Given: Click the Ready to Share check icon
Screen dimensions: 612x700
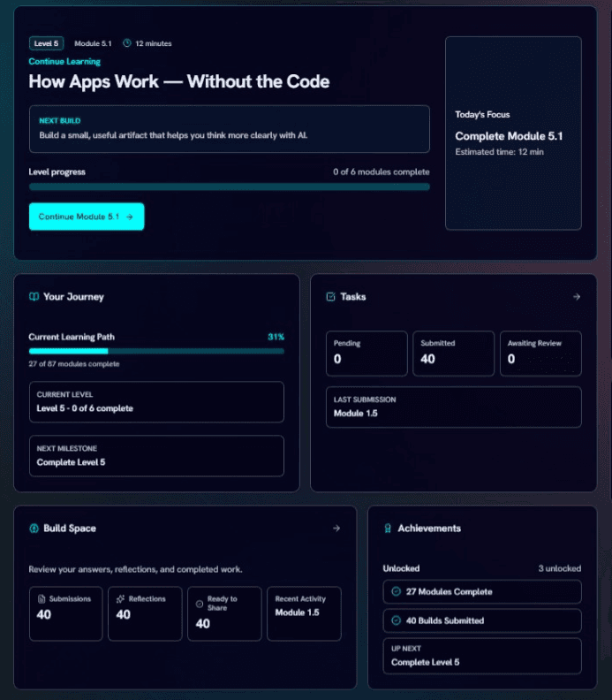Looking at the screenshot, I should tap(200, 604).
